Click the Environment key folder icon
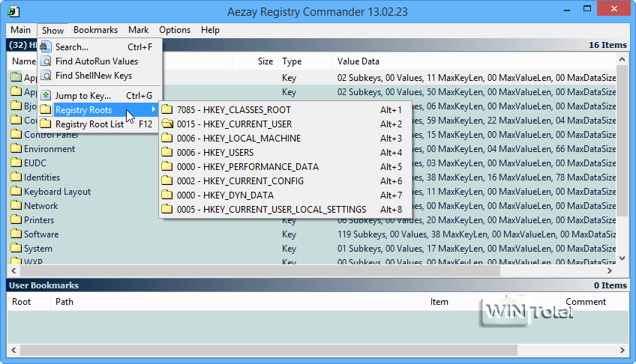Viewport: 636px width, 364px height. coord(16,148)
